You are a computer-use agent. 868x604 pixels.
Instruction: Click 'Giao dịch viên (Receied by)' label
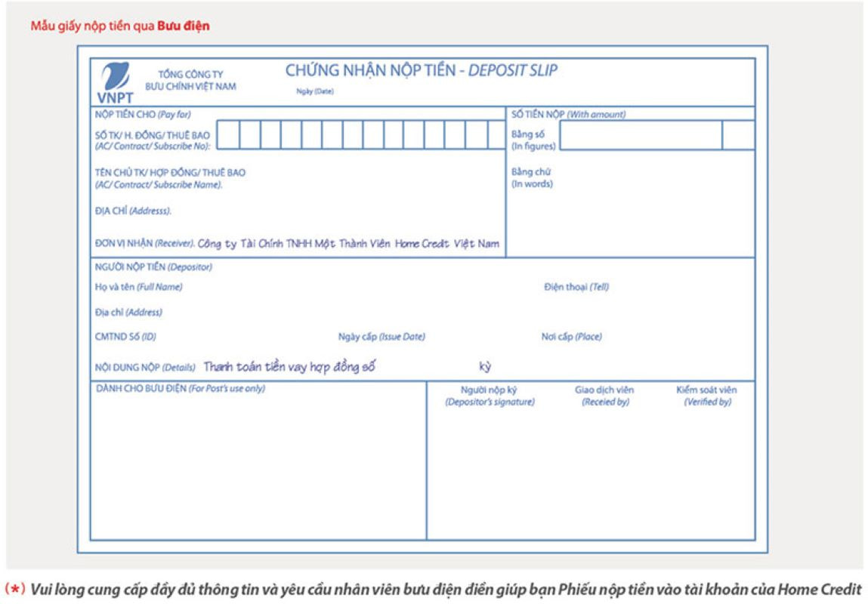604,396
